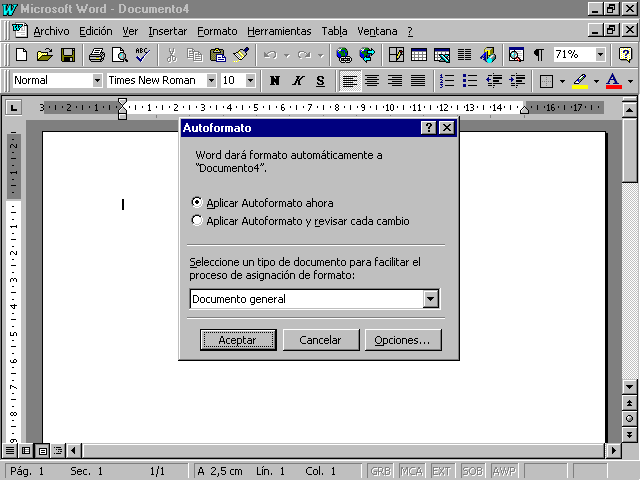Viewport: 640px width, 480px height.
Task: Open a file with the folder icon
Action: (x=45, y=55)
